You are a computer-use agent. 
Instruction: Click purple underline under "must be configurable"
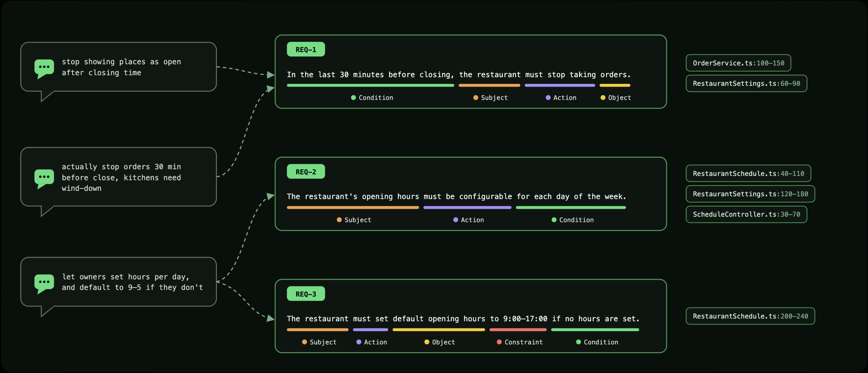467,208
